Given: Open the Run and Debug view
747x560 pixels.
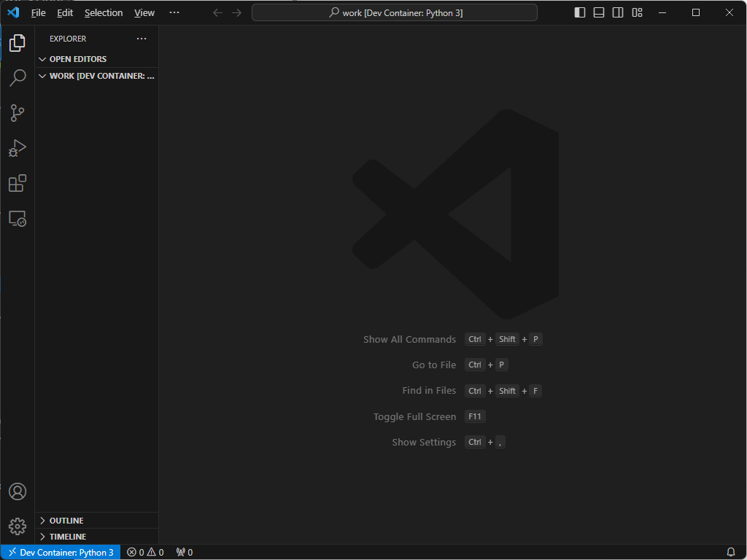Looking at the screenshot, I should tap(18, 148).
